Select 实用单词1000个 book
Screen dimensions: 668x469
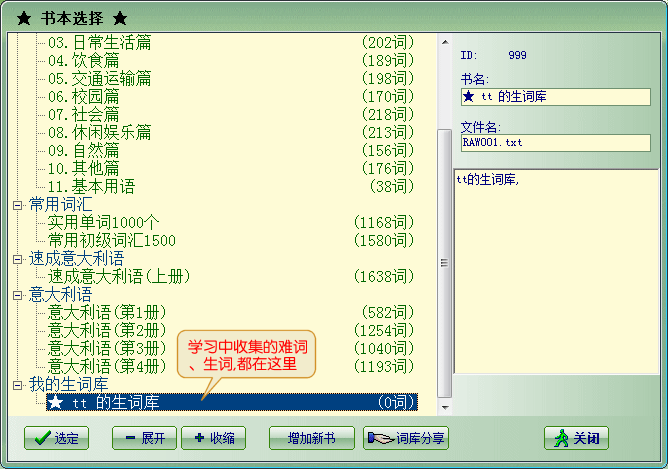[x=103, y=222]
